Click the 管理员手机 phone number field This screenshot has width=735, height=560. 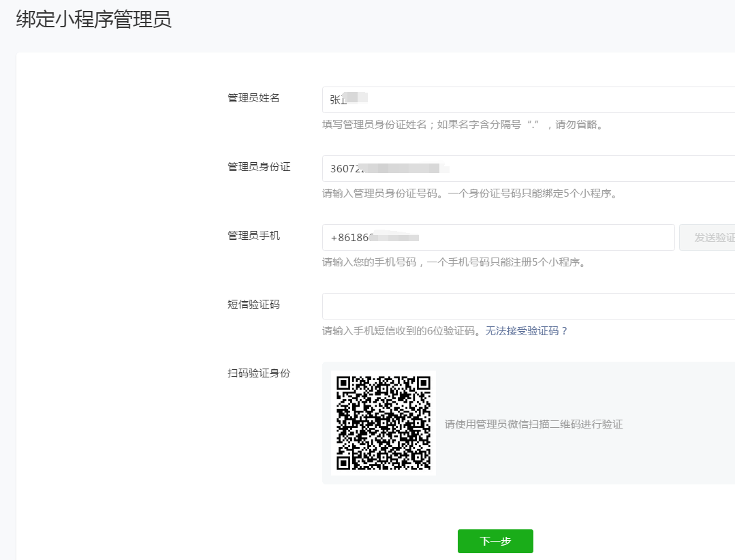[498, 238]
